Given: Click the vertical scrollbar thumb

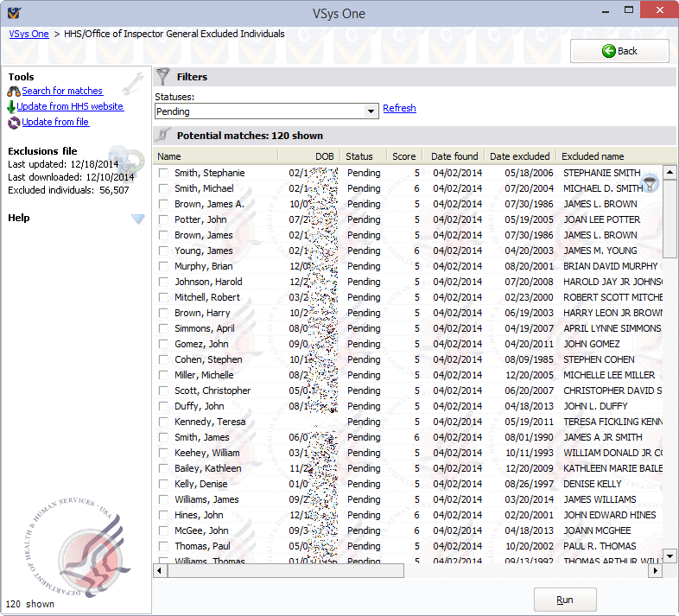Looking at the screenshot, I should [x=669, y=219].
